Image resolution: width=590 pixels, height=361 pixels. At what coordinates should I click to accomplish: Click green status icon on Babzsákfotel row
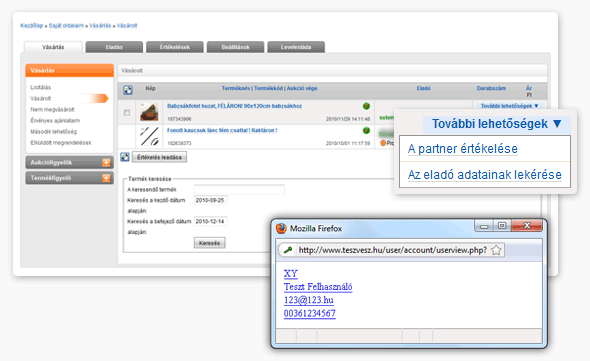[x=366, y=106]
